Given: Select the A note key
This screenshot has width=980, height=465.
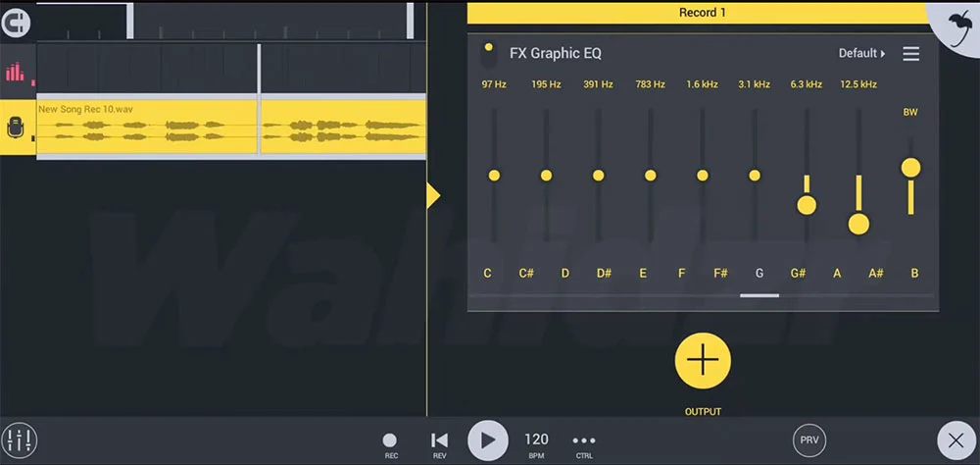Looking at the screenshot, I should coord(837,273).
